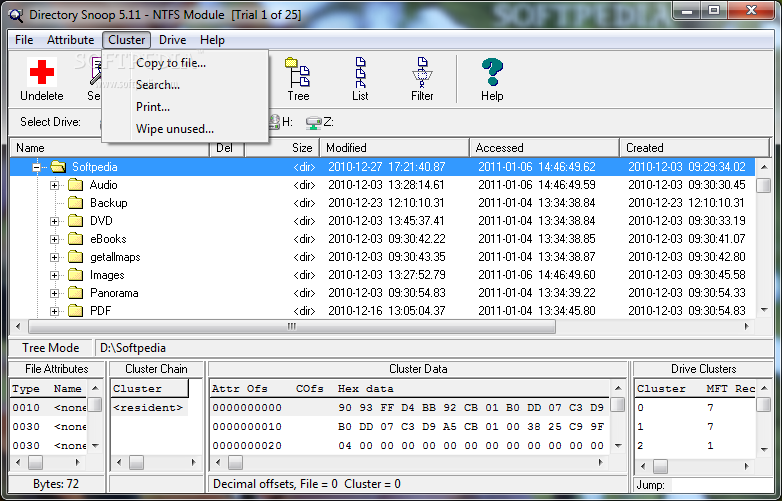Click file list horizontal scrollbar thumb

292,327
